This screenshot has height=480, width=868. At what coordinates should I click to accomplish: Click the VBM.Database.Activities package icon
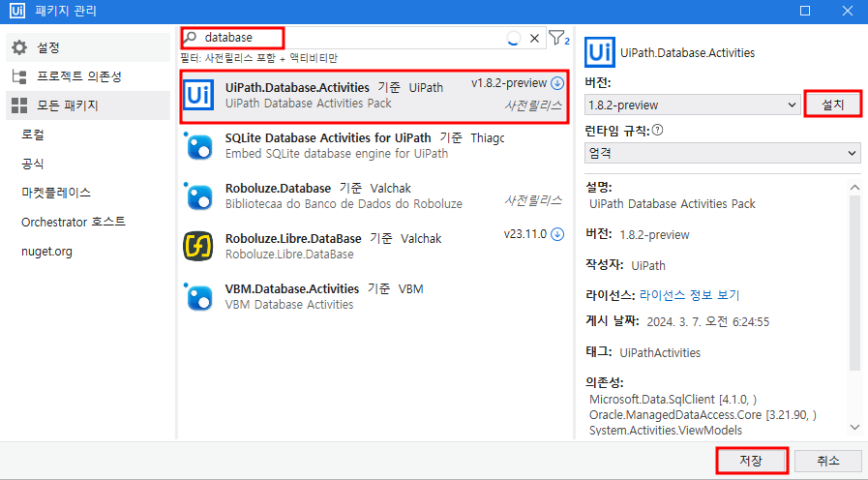198,297
